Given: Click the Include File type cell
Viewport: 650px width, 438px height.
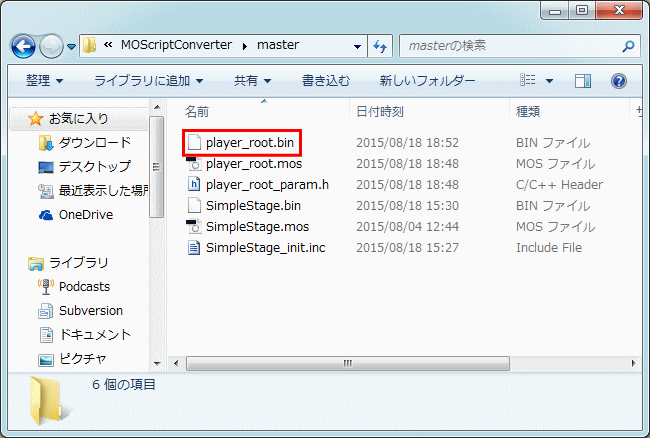Looking at the screenshot, I should pos(549,248).
